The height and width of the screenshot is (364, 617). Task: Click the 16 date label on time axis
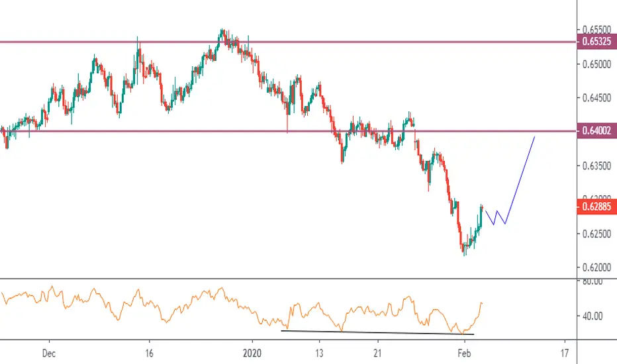(149, 353)
